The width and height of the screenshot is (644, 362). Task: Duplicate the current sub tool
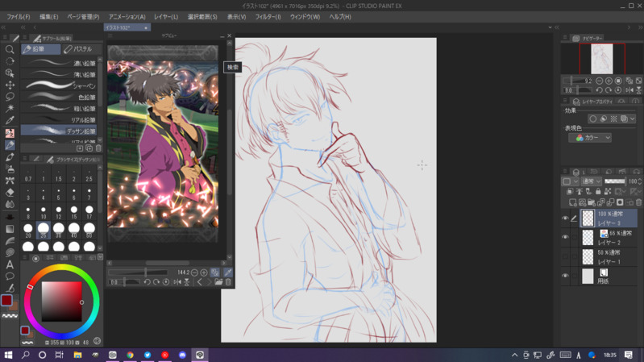(x=89, y=148)
